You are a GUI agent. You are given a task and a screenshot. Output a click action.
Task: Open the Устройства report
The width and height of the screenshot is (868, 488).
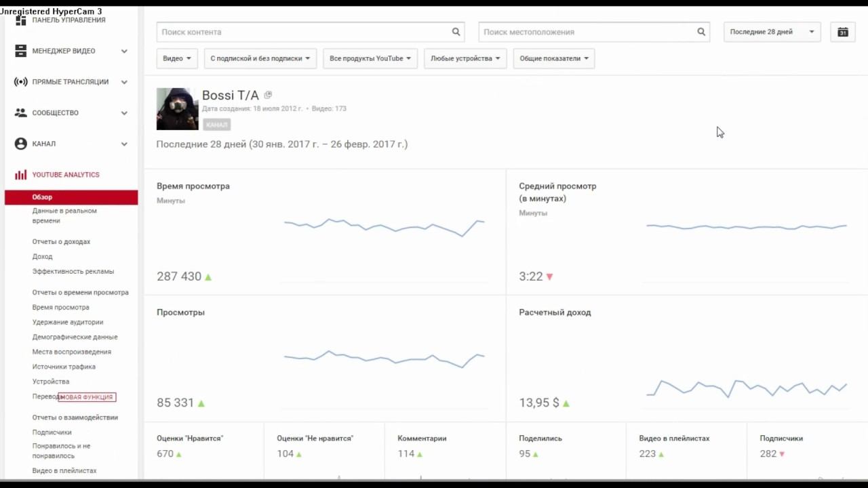[x=51, y=382]
